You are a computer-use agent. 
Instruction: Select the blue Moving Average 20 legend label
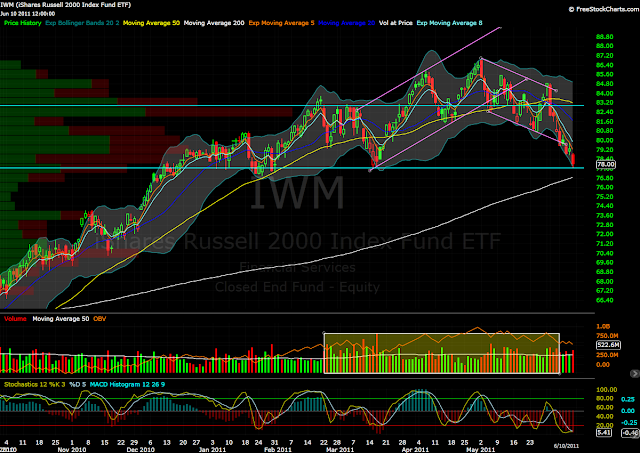(x=347, y=23)
